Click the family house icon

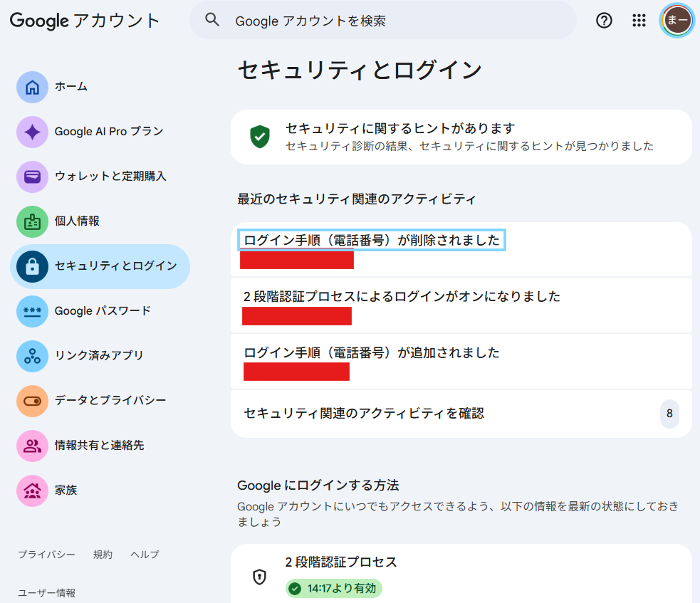coord(32,491)
